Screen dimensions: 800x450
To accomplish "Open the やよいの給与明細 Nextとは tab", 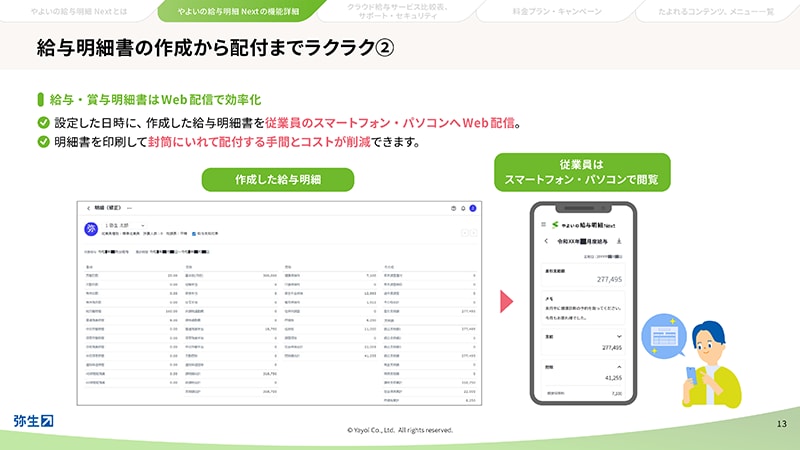I will [79, 11].
